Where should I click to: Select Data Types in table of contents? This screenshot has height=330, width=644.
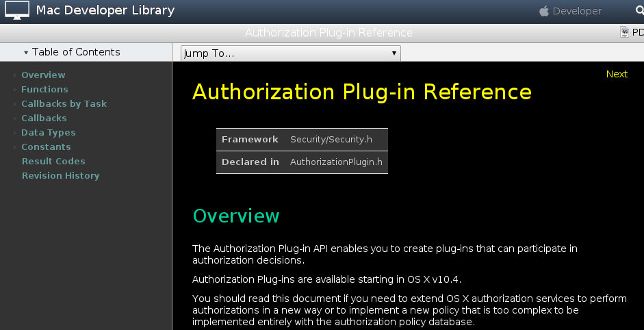49,133
